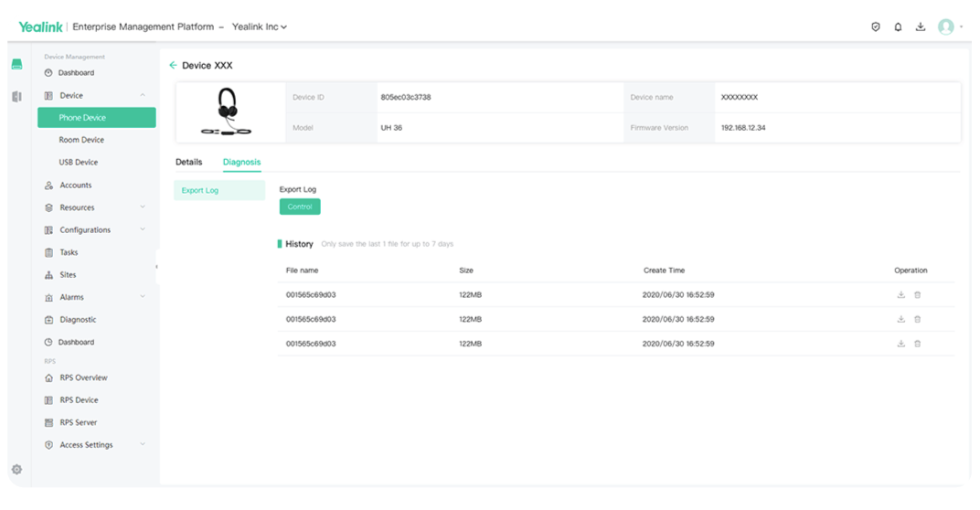
Task: Click device name value XXXXXXXX
Action: (740, 98)
